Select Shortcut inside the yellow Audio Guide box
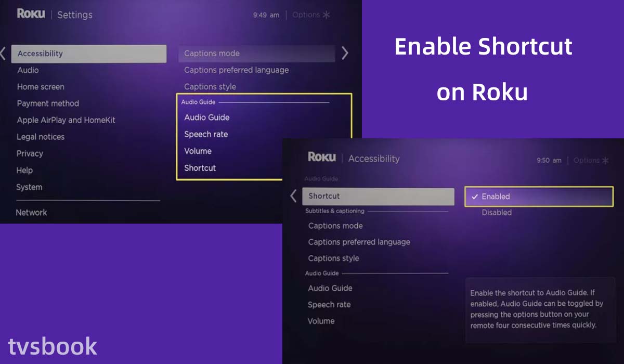This screenshot has height=364, width=624. tap(200, 168)
